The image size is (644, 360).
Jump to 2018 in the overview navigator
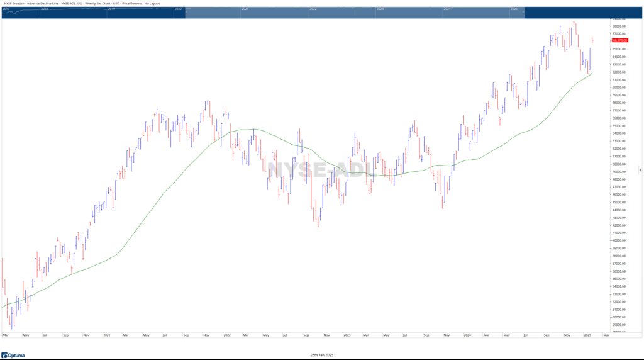pyautogui.click(x=45, y=9)
